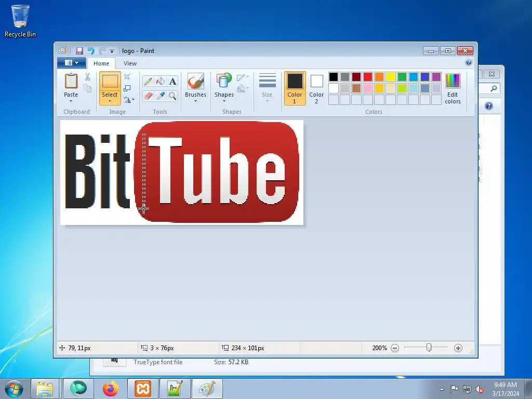Select the Pencil tool
The width and height of the screenshot is (532, 399).
pos(148,81)
